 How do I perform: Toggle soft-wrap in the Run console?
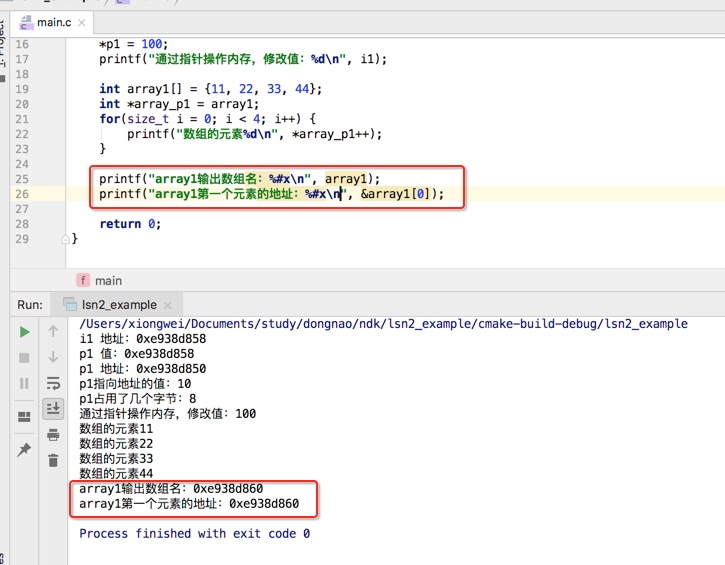(53, 383)
